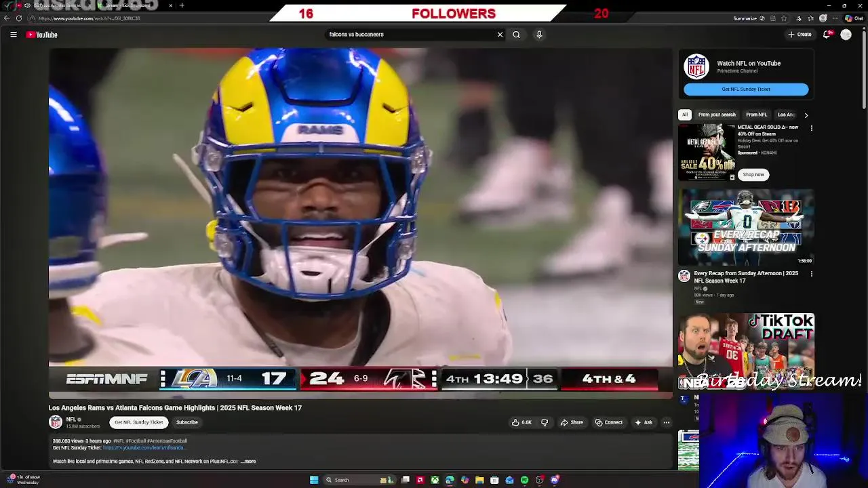
Task: Click Summarize in the address bar
Action: click(745, 18)
